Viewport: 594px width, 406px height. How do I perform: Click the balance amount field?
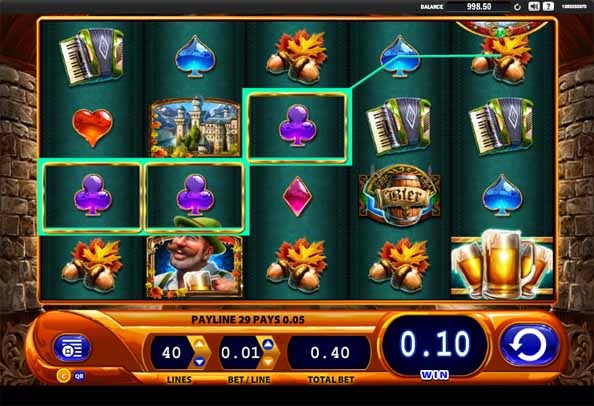(479, 6)
